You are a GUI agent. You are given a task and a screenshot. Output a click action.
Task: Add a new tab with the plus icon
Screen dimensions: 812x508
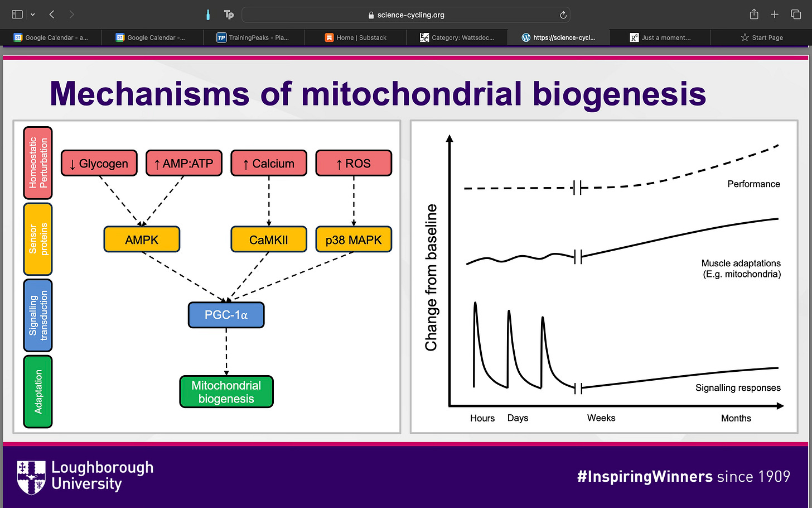coord(775,15)
